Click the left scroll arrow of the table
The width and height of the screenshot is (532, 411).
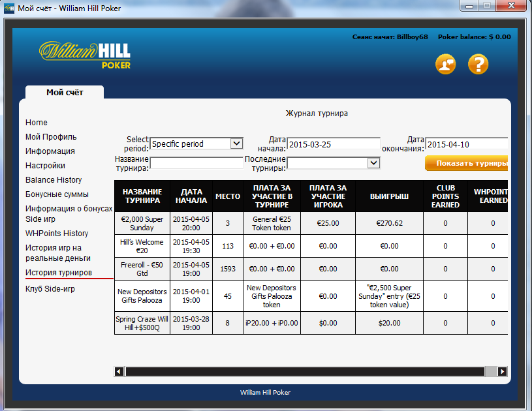tap(119, 372)
